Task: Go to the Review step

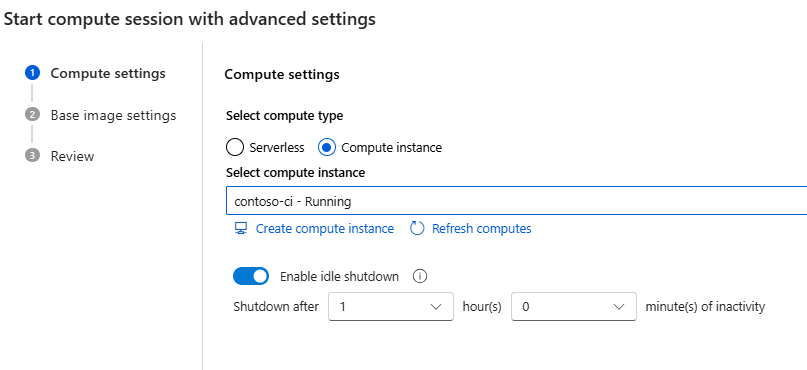Action: [72, 156]
